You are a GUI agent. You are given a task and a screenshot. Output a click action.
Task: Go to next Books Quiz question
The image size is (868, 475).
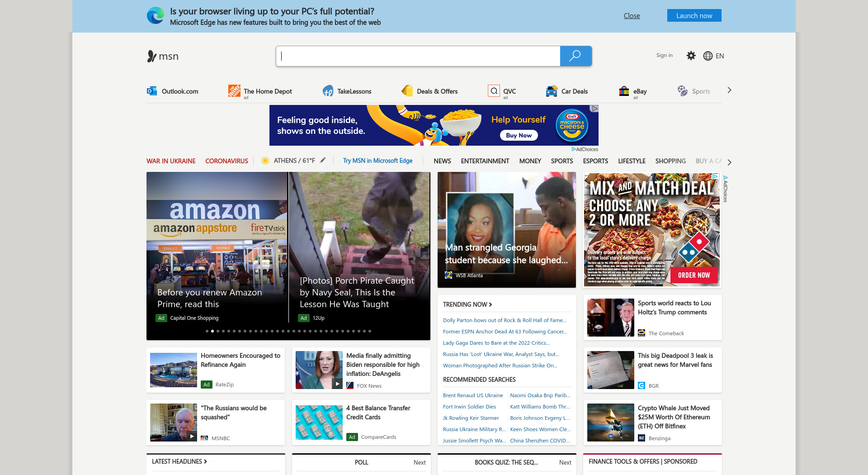click(x=565, y=462)
